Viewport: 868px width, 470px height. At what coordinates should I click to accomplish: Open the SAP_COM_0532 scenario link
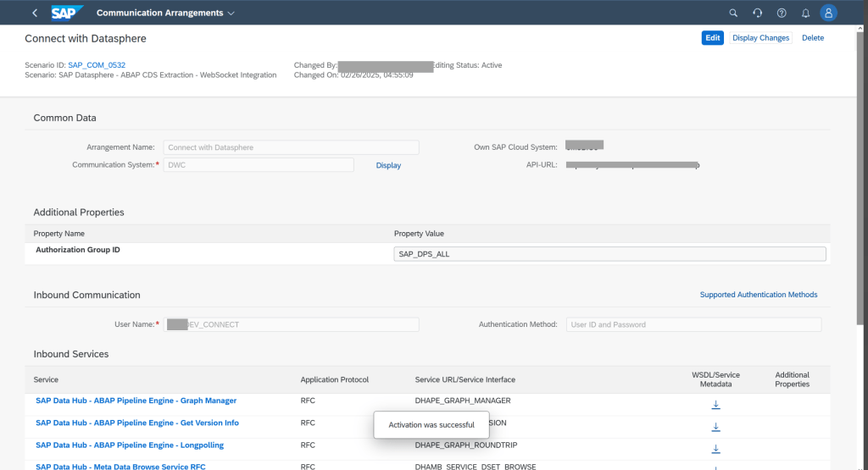click(x=97, y=65)
